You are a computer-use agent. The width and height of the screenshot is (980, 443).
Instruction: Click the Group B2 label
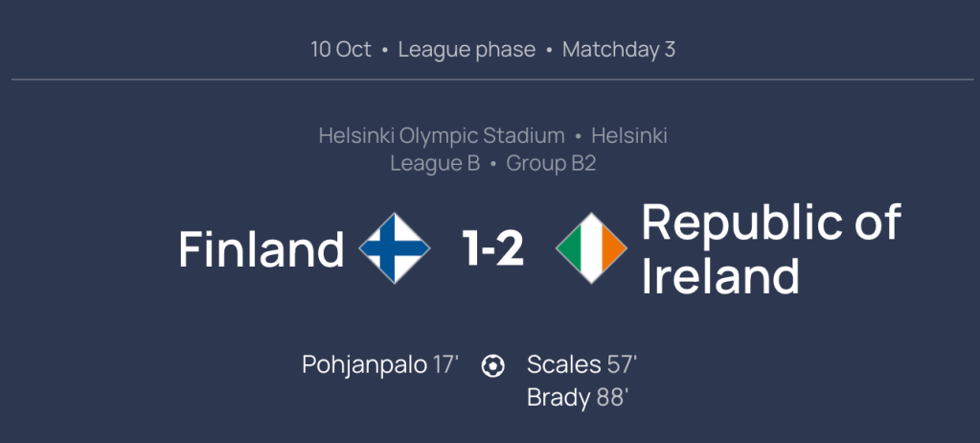(551, 164)
